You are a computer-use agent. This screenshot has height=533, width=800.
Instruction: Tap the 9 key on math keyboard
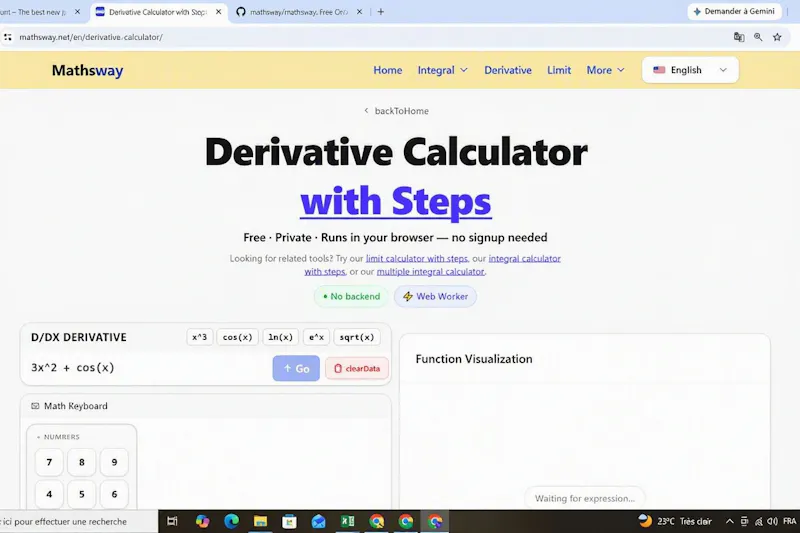tap(114, 462)
